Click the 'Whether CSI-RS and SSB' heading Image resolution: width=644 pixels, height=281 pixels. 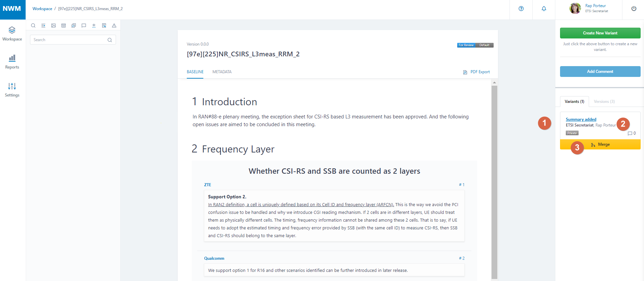(x=334, y=171)
